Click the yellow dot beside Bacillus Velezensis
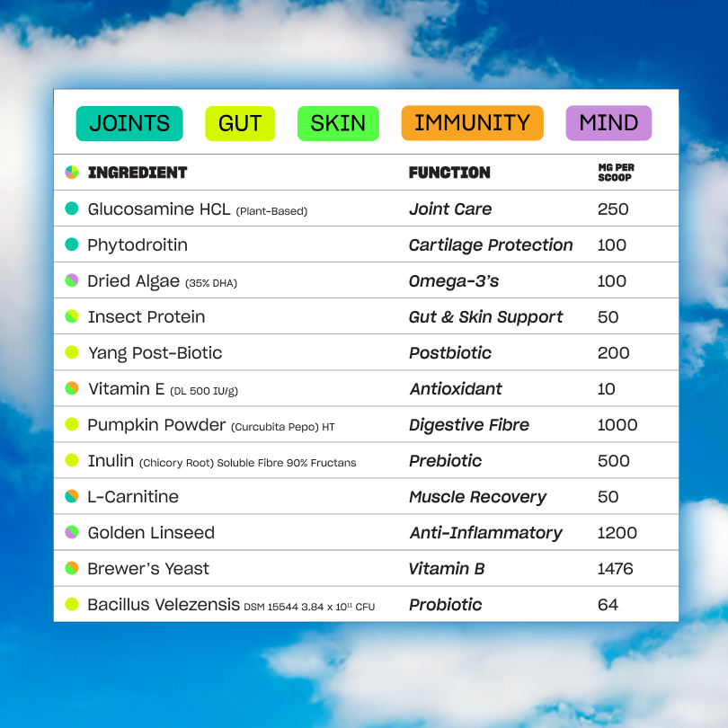The width and height of the screenshot is (728, 728). click(x=72, y=605)
